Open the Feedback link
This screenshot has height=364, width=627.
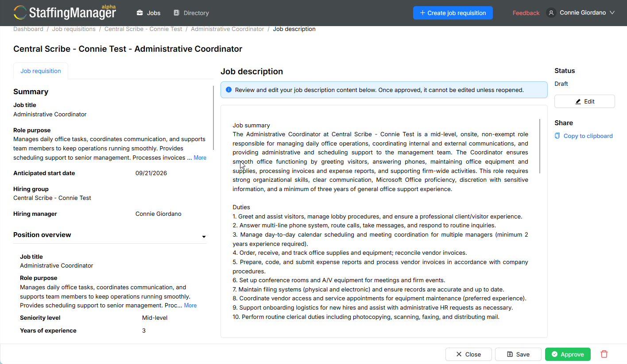pos(526,13)
